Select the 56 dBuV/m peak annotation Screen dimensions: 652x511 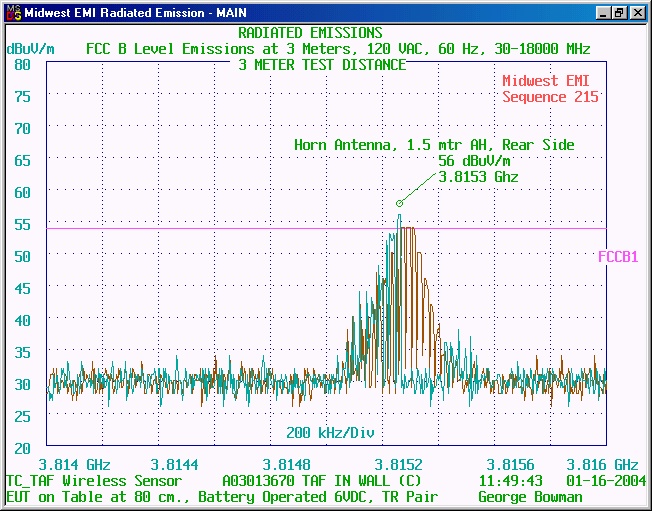click(476, 161)
